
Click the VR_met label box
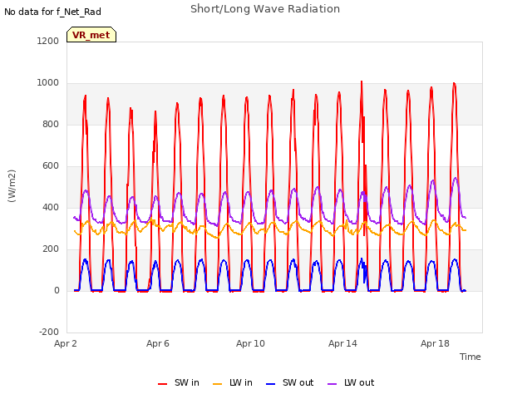click(91, 35)
